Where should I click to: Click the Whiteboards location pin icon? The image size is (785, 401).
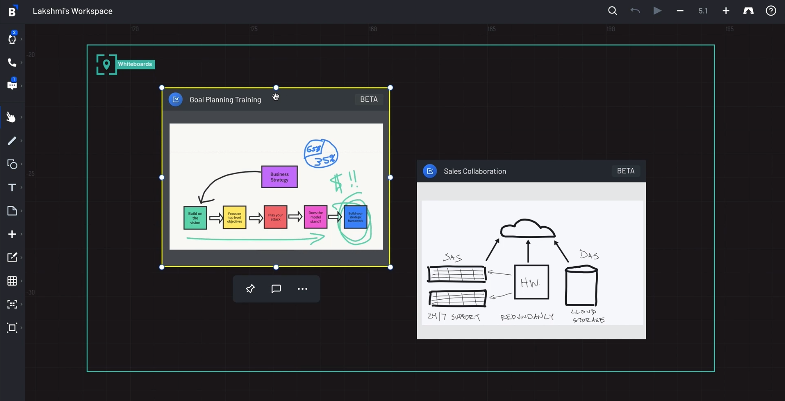(106, 65)
